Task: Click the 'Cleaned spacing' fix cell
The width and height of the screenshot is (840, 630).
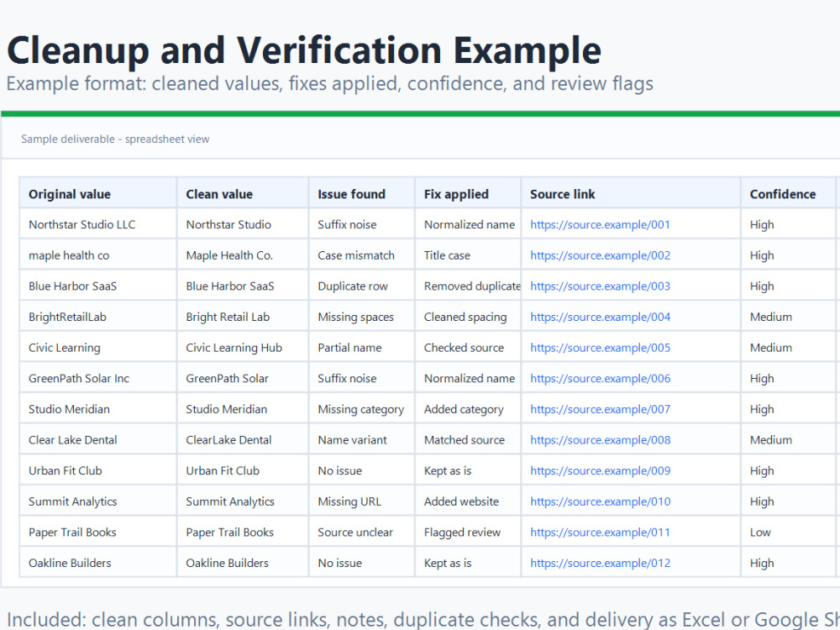Action: pyautogui.click(x=468, y=318)
